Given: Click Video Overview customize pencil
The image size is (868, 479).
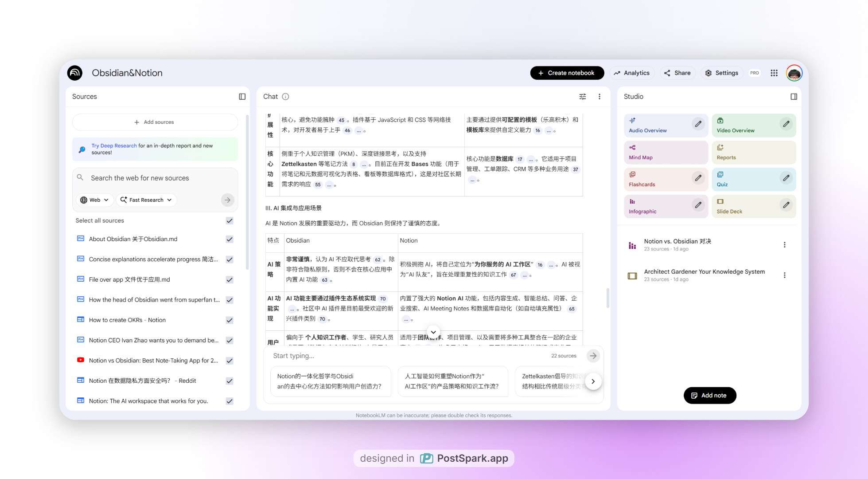Looking at the screenshot, I should coord(786,124).
